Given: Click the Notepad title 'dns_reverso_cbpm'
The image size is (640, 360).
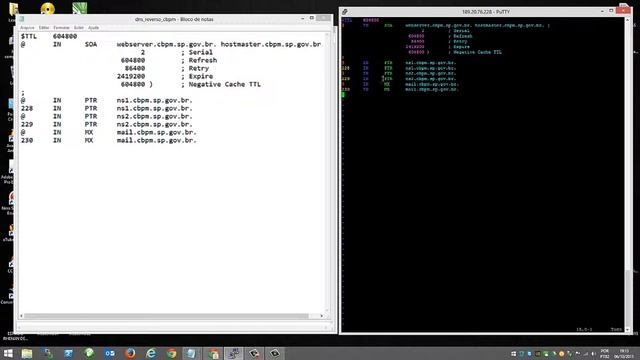Looking at the screenshot, I should pyautogui.click(x=155, y=19).
